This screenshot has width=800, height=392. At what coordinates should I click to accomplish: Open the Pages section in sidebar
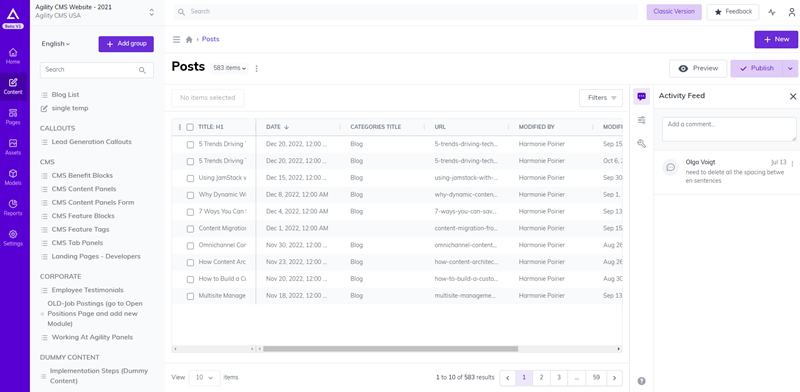pyautogui.click(x=13, y=117)
